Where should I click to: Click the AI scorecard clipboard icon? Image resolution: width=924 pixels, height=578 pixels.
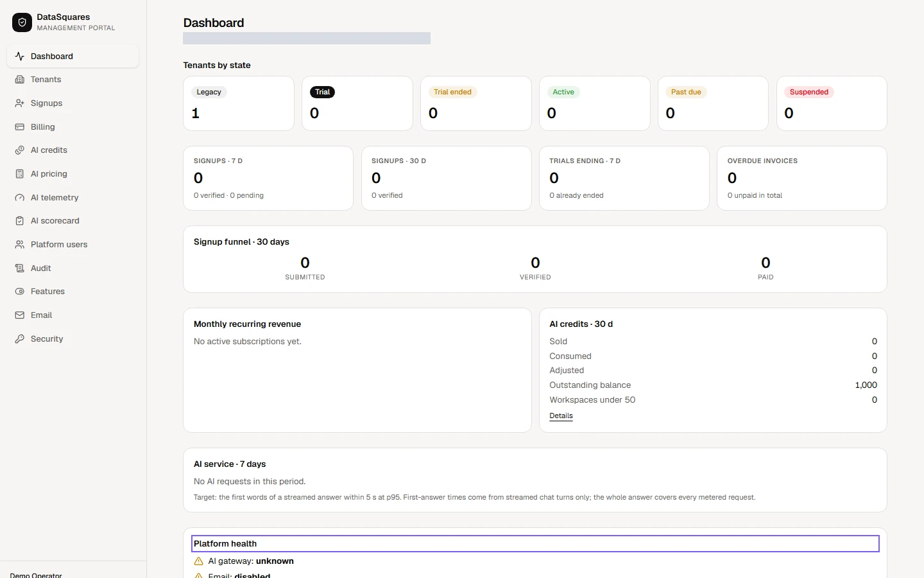(x=20, y=221)
